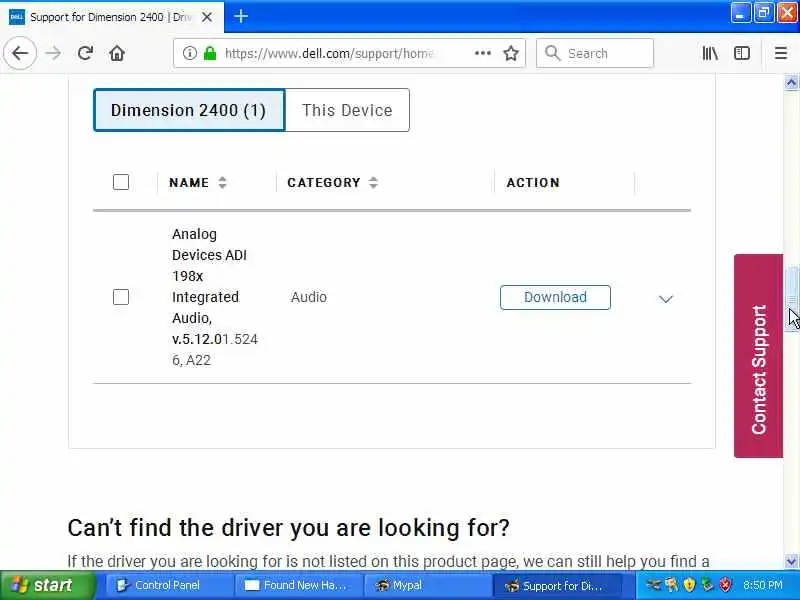The width and height of the screenshot is (800, 600).
Task: Switch to the This Device tab
Action: (347, 110)
